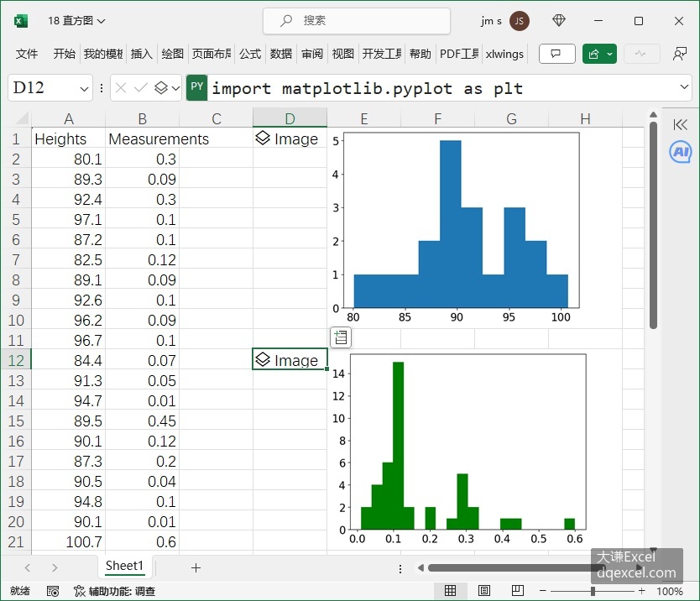Open the 文件 menu
The image size is (700, 601).
(x=27, y=54)
